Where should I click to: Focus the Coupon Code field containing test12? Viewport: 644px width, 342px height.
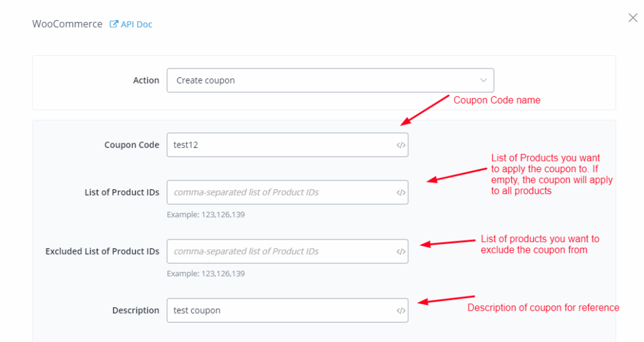[x=280, y=145]
